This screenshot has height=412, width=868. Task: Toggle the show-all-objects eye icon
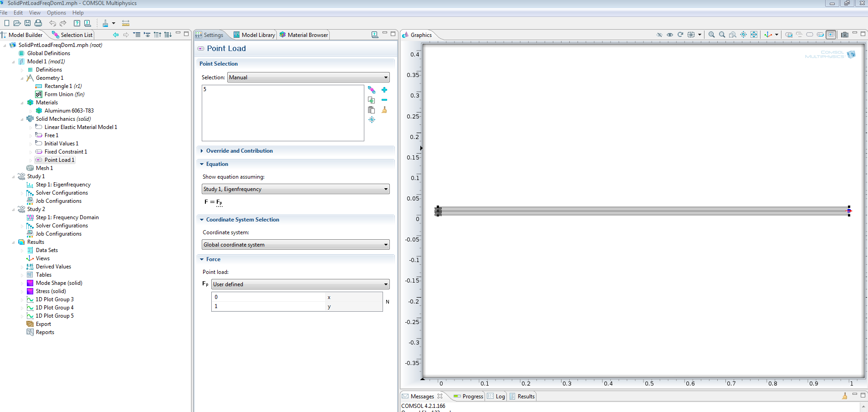670,35
